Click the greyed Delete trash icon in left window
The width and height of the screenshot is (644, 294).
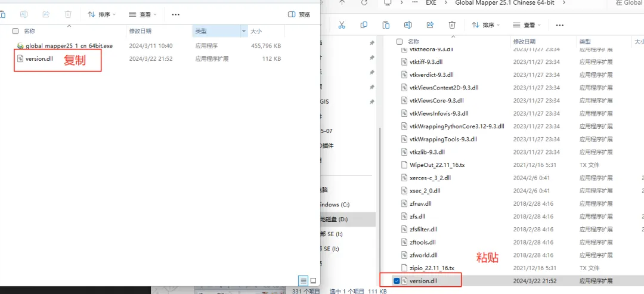point(68,14)
